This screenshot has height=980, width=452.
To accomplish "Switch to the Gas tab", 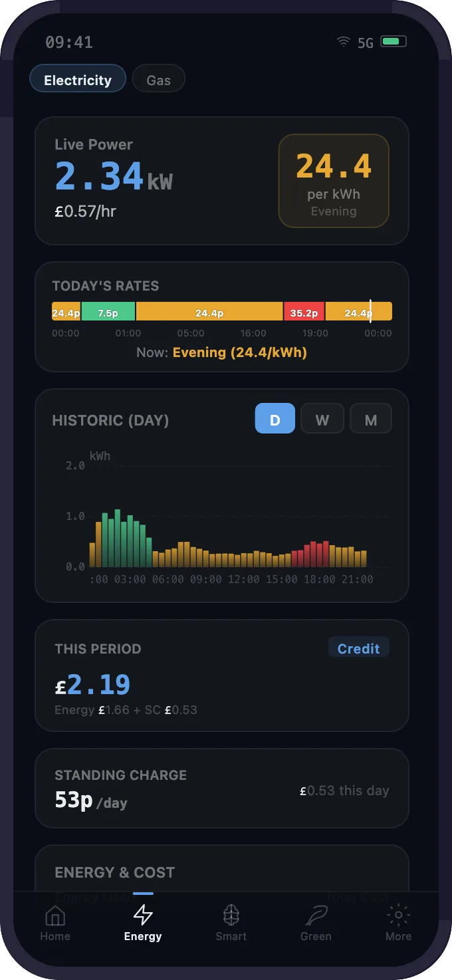I will (158, 79).
